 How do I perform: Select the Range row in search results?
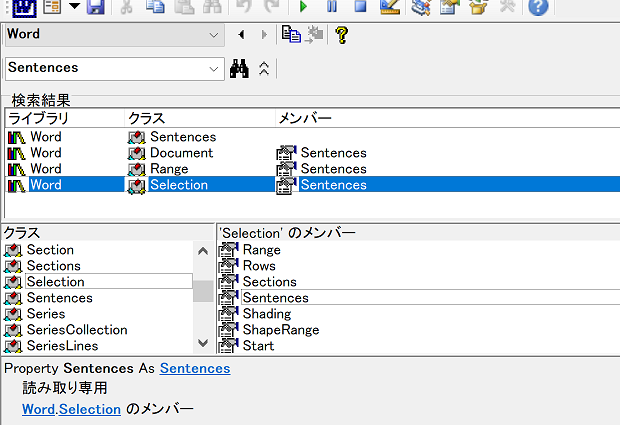(x=168, y=169)
